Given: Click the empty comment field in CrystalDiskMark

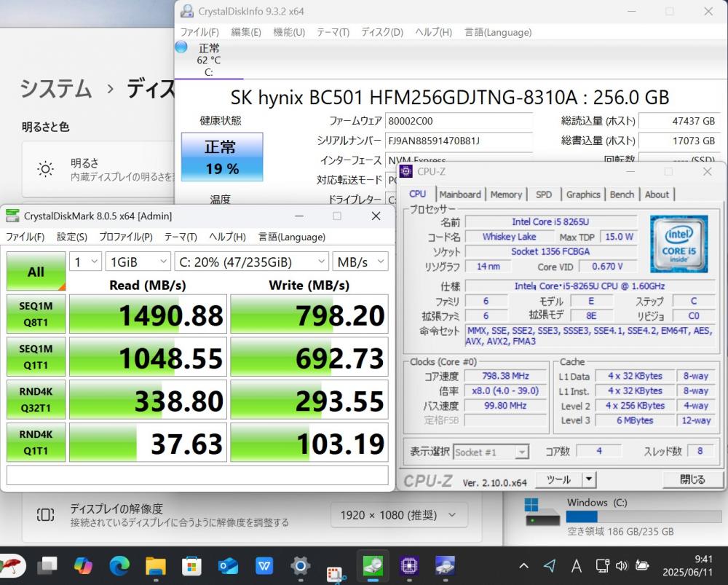Looking at the screenshot, I should (x=197, y=476).
